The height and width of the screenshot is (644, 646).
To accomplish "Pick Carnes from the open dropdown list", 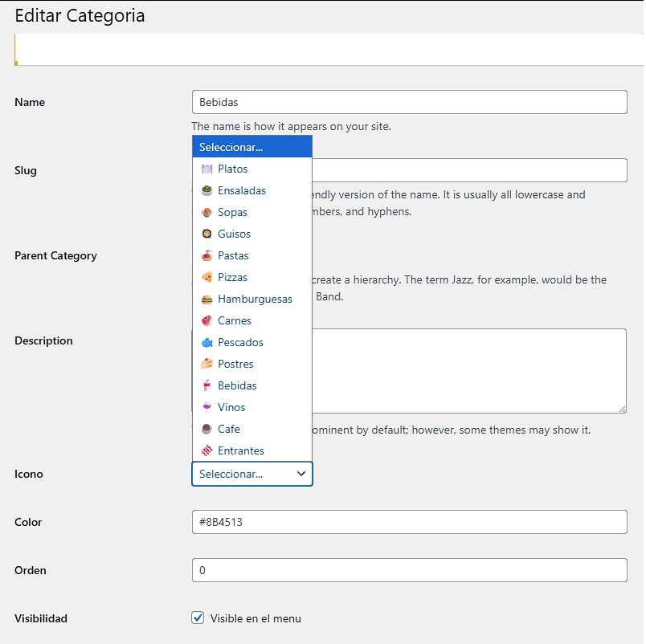I will [231, 320].
